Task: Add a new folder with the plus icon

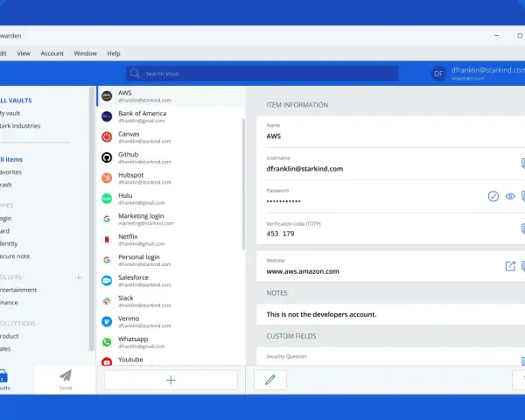Action: click(x=79, y=277)
